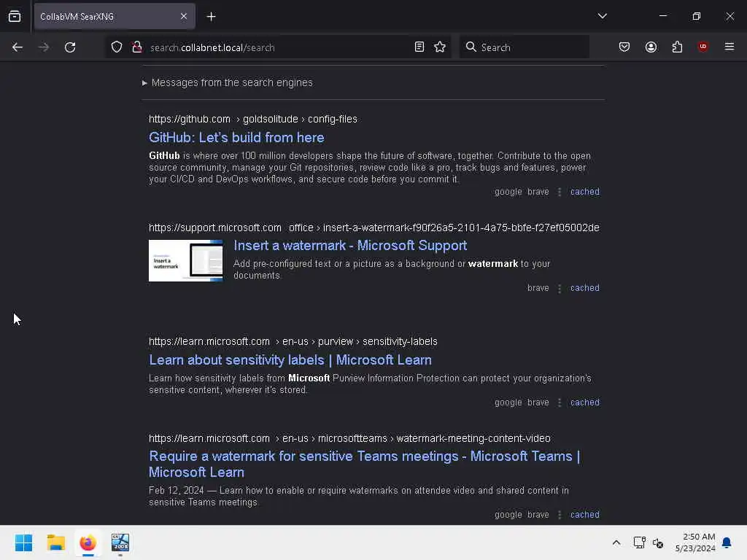Open File Explorer from the taskbar
The width and height of the screenshot is (747, 560).
click(x=55, y=542)
